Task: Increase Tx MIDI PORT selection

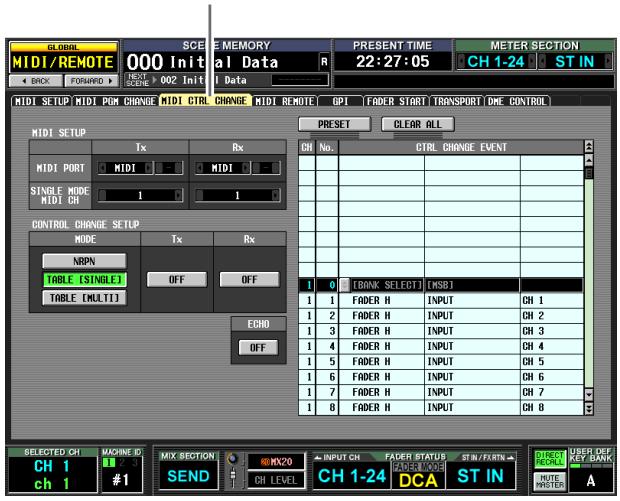Action: [149, 168]
